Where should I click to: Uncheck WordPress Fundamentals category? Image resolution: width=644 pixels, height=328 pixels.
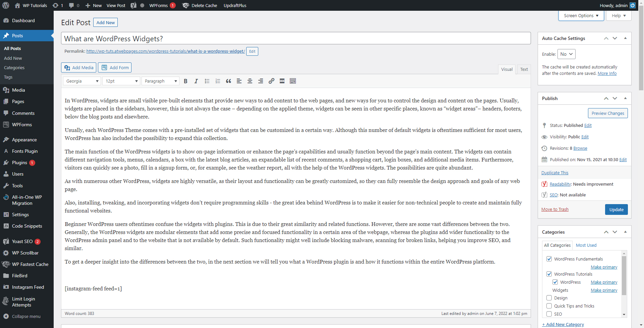(549, 259)
